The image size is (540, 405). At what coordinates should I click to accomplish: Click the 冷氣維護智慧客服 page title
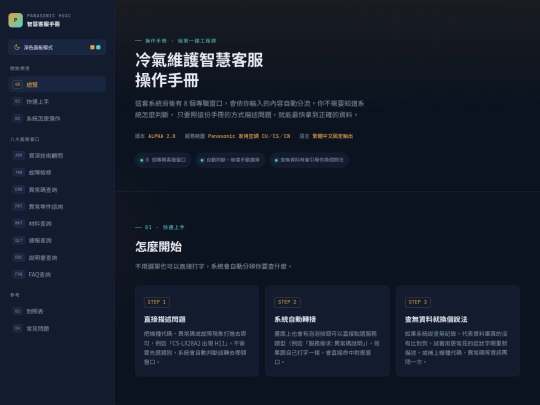pyautogui.click(x=199, y=60)
